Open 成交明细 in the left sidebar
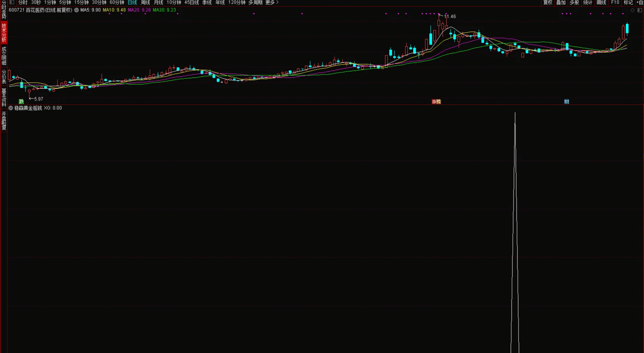 [x=4, y=56]
